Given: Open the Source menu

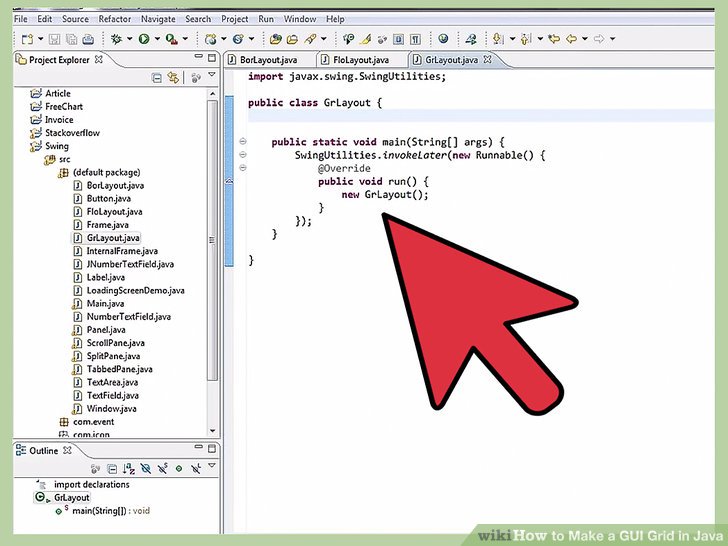Looking at the screenshot, I should point(75,19).
